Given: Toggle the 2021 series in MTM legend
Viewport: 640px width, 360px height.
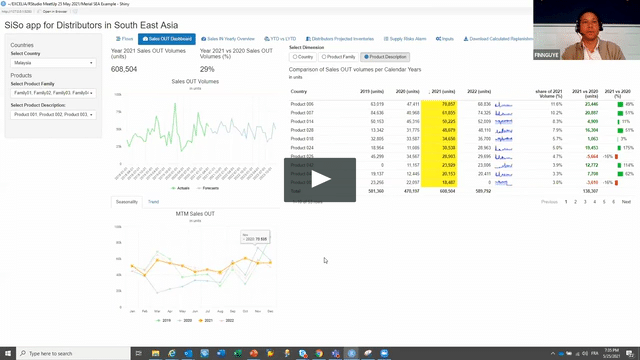Looking at the screenshot, I should coord(206,320).
